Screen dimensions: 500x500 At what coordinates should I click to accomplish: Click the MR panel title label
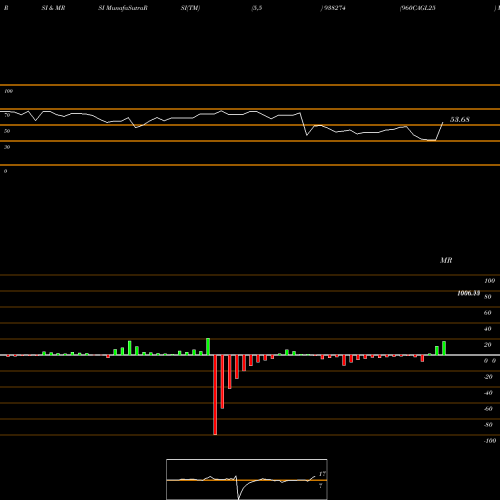point(446,260)
